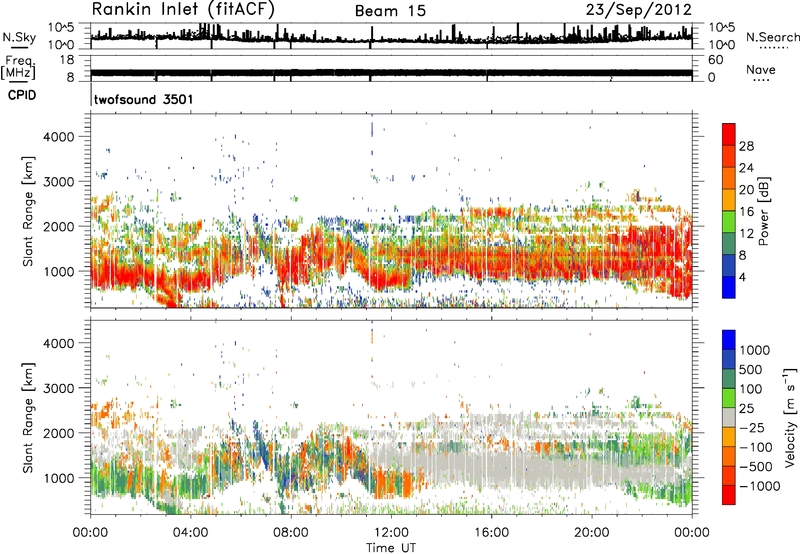This screenshot has width=800, height=554.
Task: Click the noise trace in the N.Sky panel
Action: (391, 37)
